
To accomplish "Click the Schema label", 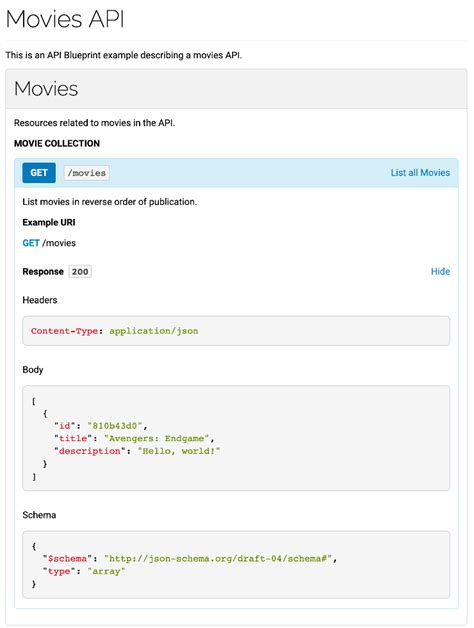I will [39, 515].
